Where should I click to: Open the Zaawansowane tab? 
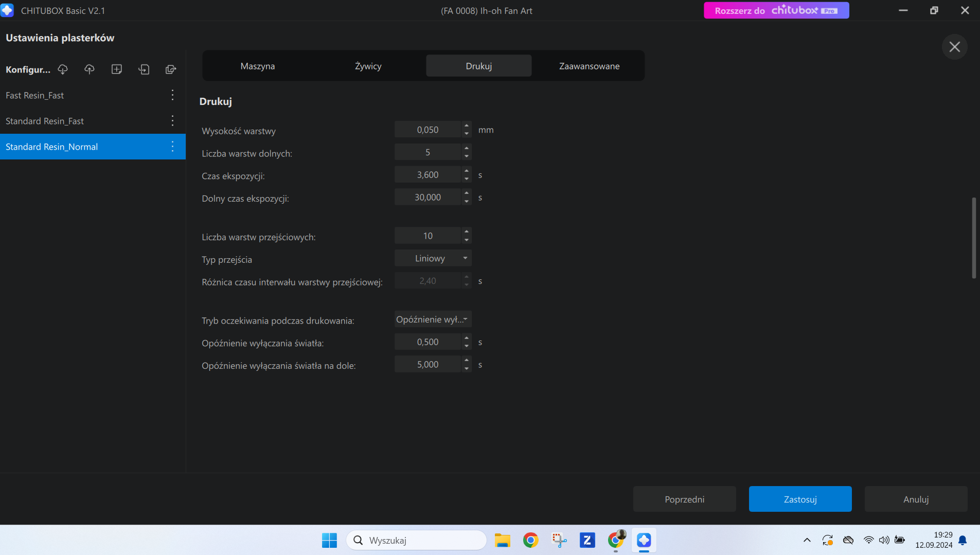click(590, 66)
